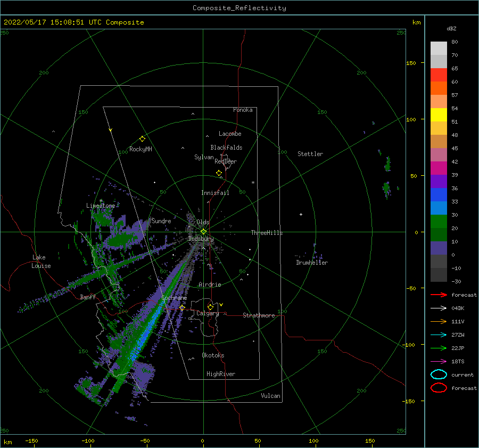Click the HighRiver label

tap(221, 374)
